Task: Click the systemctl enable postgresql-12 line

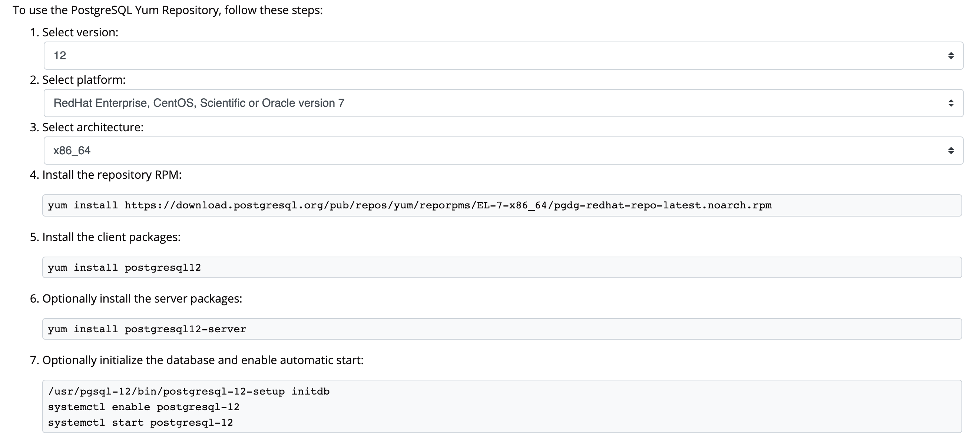Action: pyautogui.click(x=145, y=406)
